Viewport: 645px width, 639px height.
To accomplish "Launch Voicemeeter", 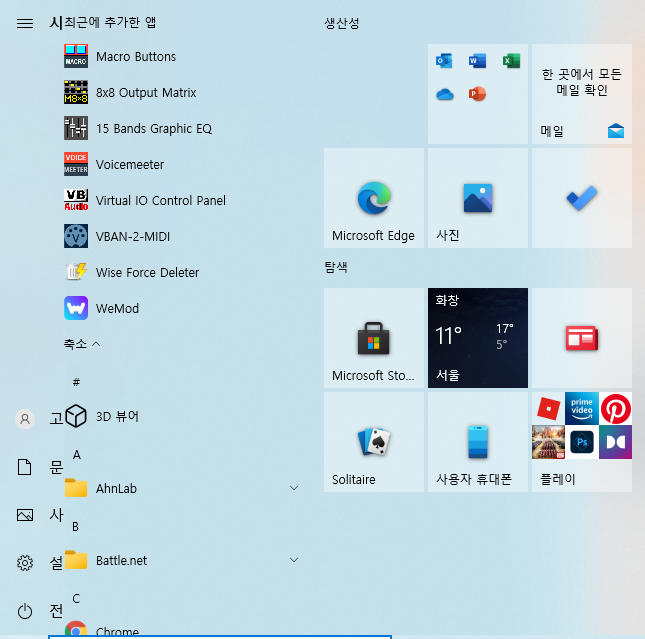I will [114, 165].
